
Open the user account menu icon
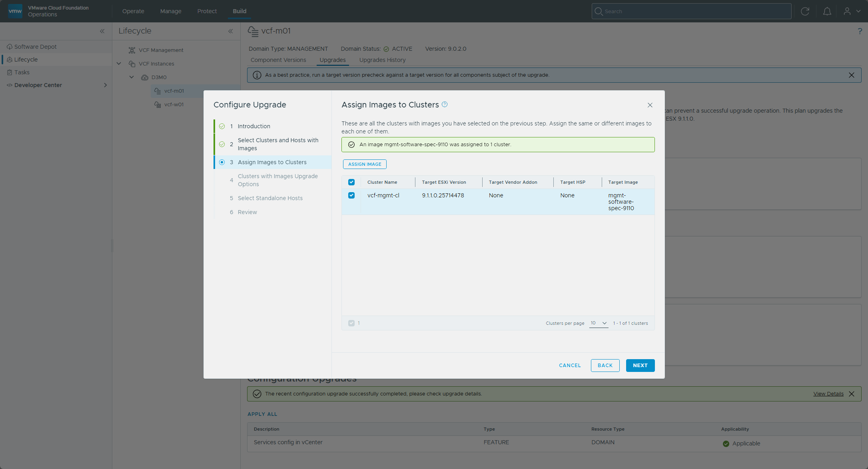click(x=847, y=11)
